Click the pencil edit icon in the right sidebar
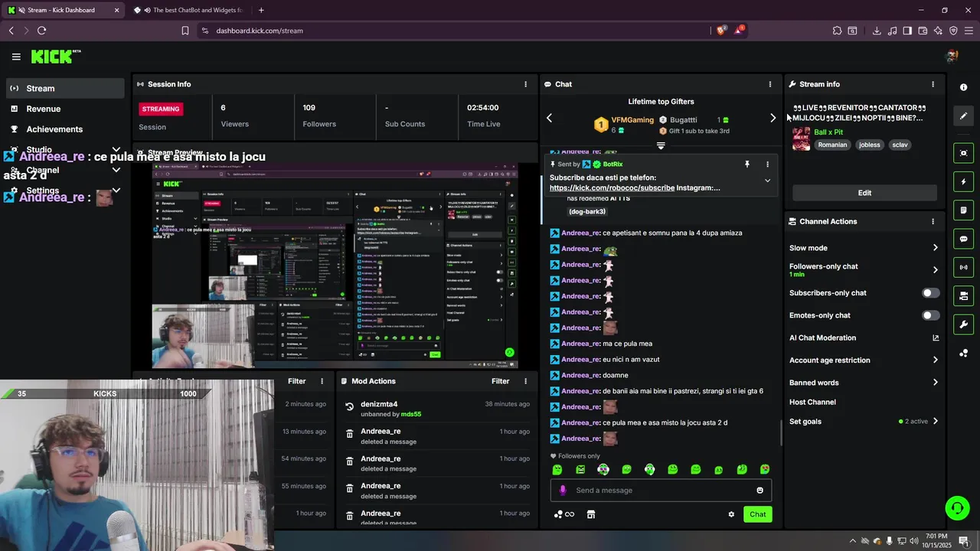This screenshot has width=980, height=551. pos(964,116)
